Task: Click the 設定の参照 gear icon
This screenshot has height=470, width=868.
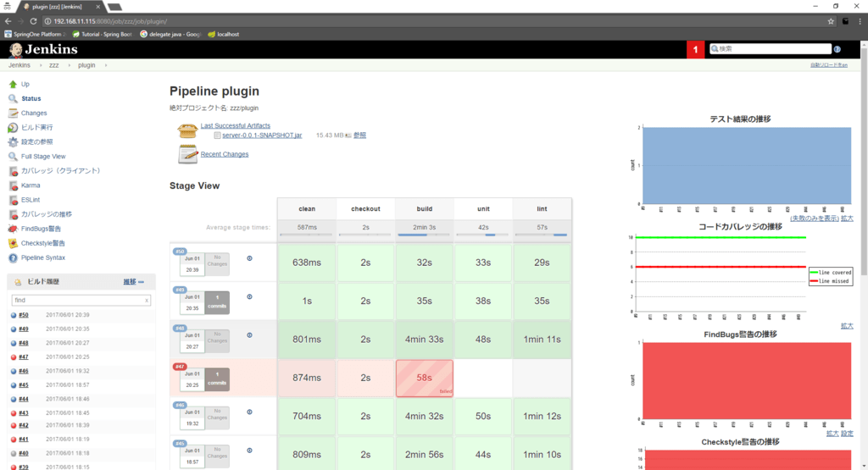Action: coord(13,141)
